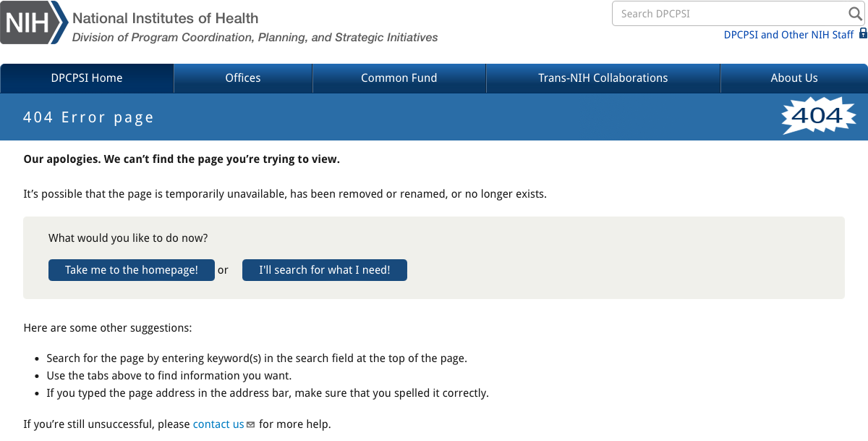Go to the Offices tab
The height and width of the screenshot is (441, 868).
(243, 78)
